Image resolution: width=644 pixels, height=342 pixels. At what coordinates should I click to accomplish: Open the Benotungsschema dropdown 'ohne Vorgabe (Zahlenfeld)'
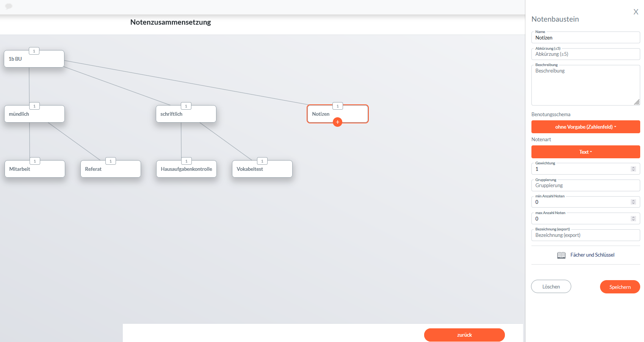coord(585,127)
